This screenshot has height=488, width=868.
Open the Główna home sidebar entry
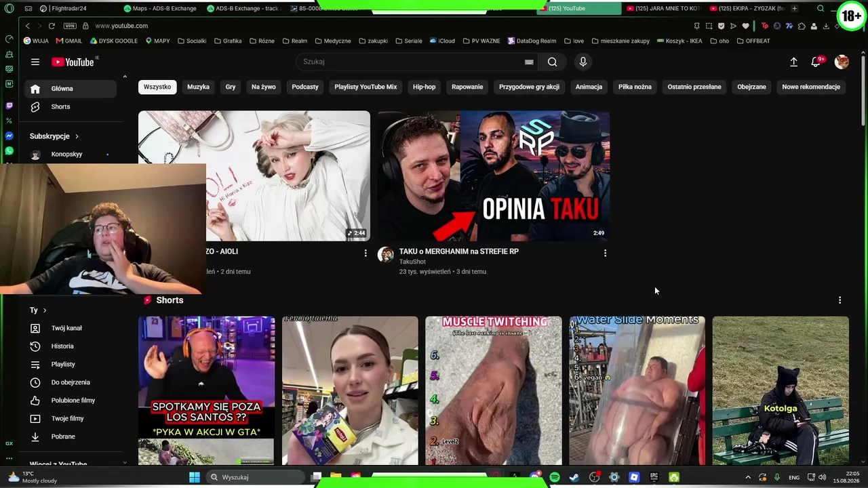click(71, 89)
